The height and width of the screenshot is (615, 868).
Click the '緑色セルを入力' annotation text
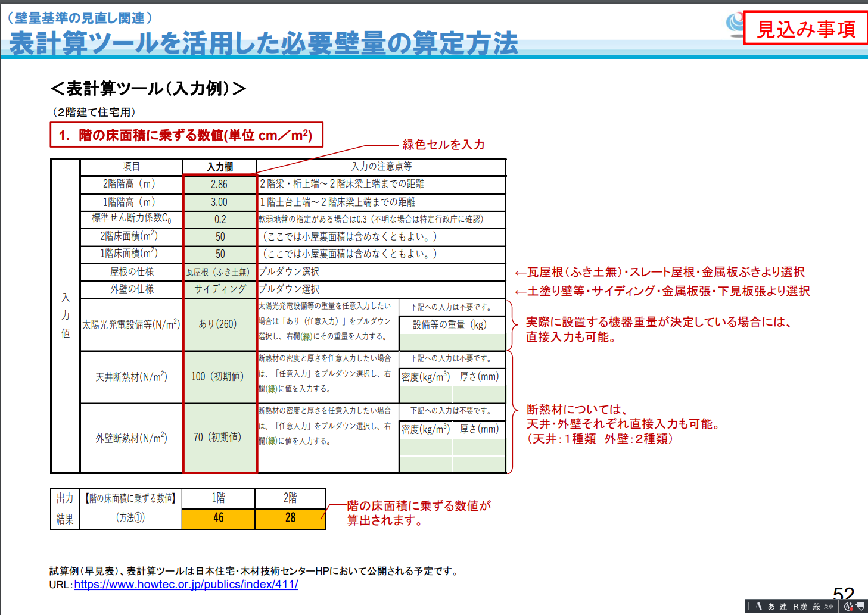443,145
